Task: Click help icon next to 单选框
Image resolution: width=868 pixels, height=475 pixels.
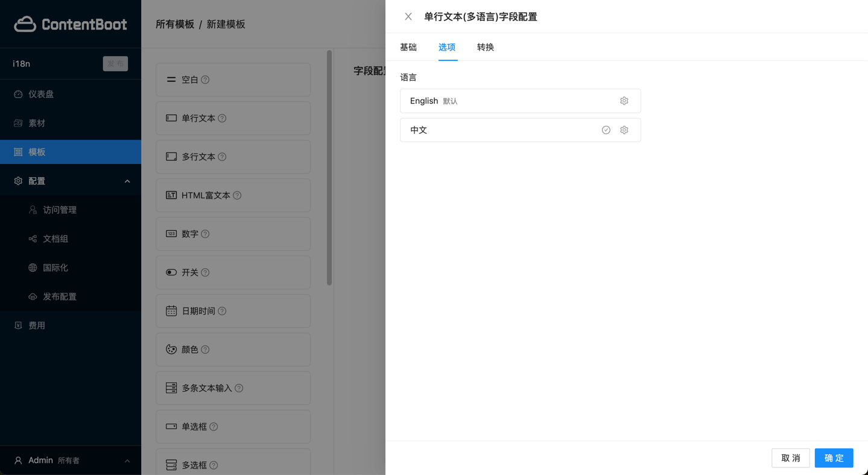Action: [x=214, y=427]
